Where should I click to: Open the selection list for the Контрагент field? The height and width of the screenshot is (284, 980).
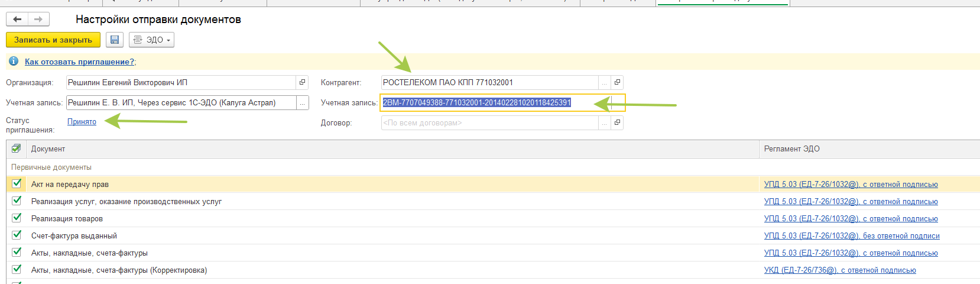tap(604, 82)
